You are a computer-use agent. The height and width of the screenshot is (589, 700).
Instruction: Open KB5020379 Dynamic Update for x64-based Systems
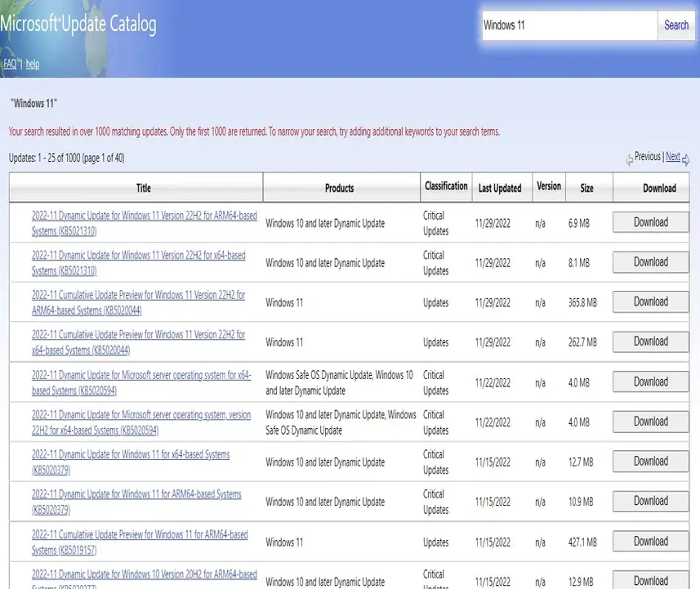pos(131,462)
